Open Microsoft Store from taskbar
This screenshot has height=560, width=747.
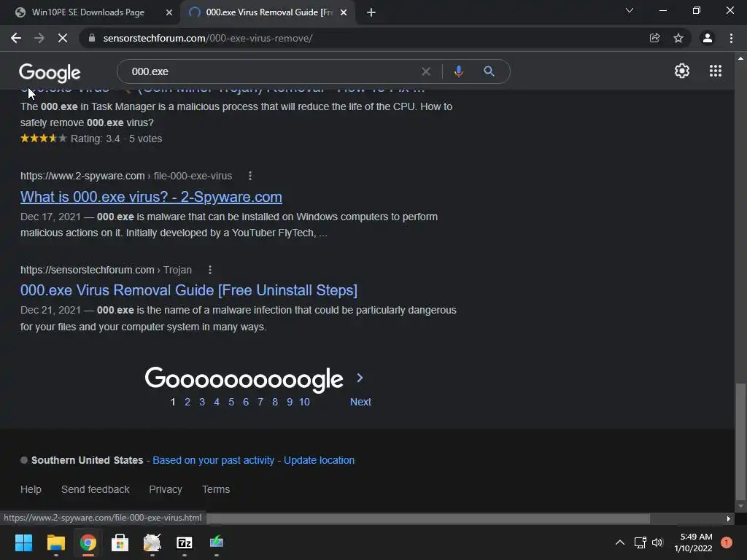pyautogui.click(x=120, y=542)
